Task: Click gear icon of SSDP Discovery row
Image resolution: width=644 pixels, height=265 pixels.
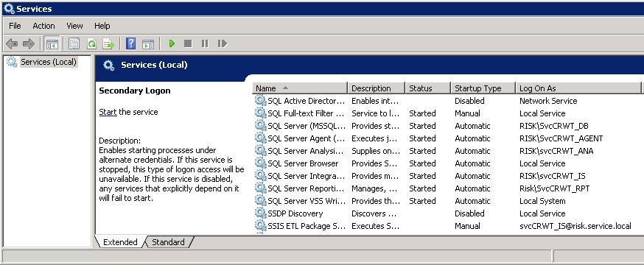Action: 260,213
